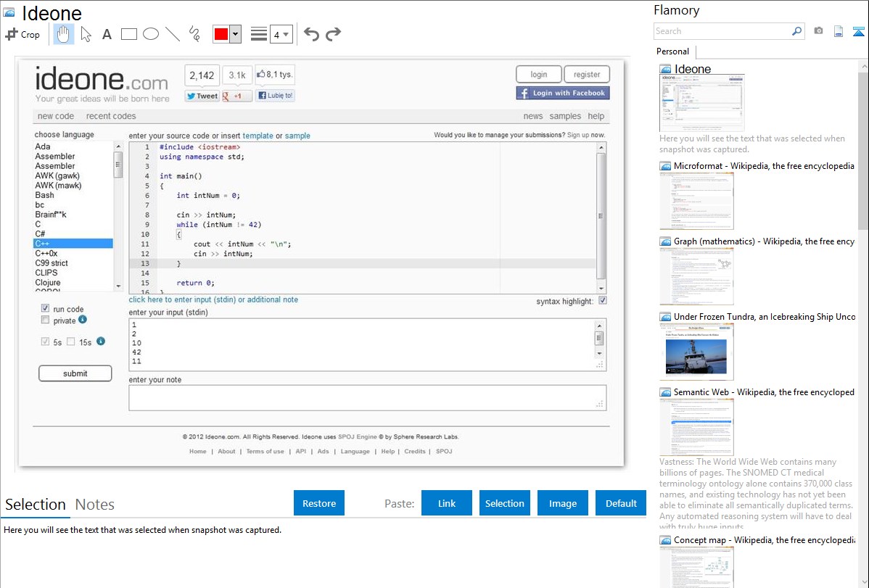Click the Restore button
The height and width of the screenshot is (588, 869).
click(x=319, y=503)
